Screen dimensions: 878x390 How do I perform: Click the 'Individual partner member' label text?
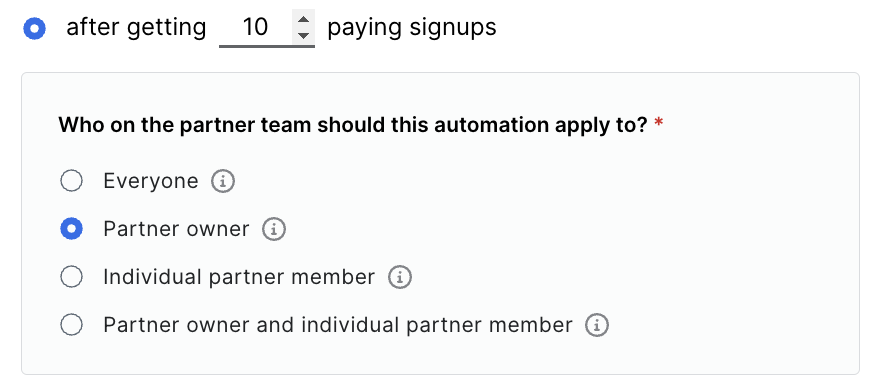(x=239, y=277)
